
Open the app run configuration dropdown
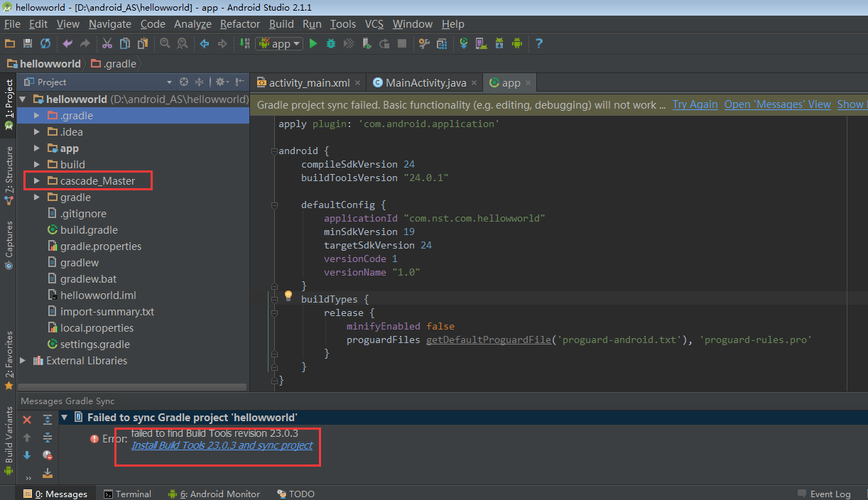(279, 44)
